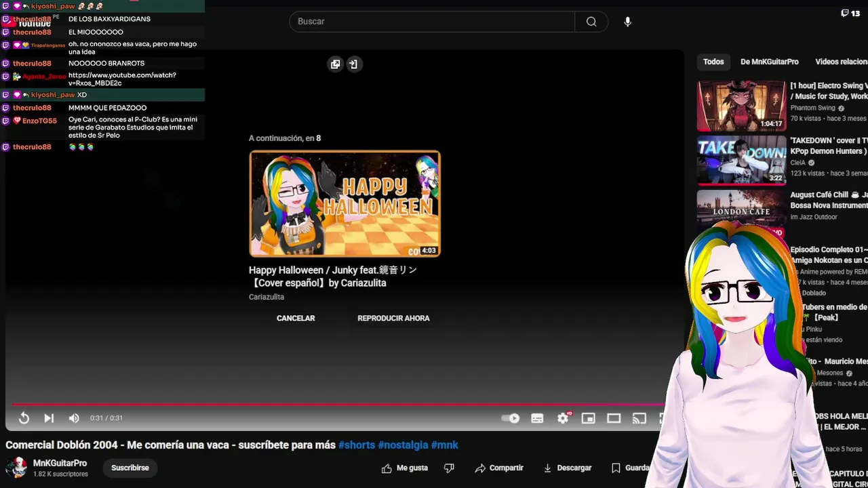Toggle subtitles captions icon

pos(537,418)
